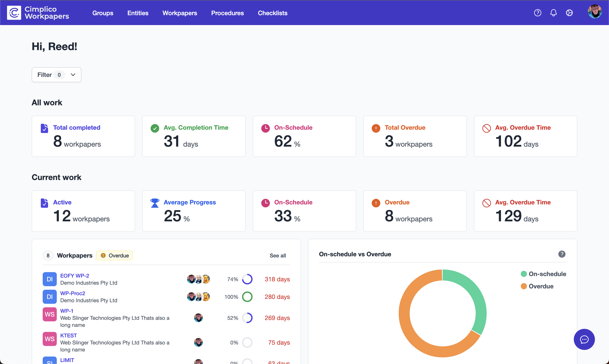
Task: Click the Avg. Completion Time green check icon
Action: coord(155,128)
